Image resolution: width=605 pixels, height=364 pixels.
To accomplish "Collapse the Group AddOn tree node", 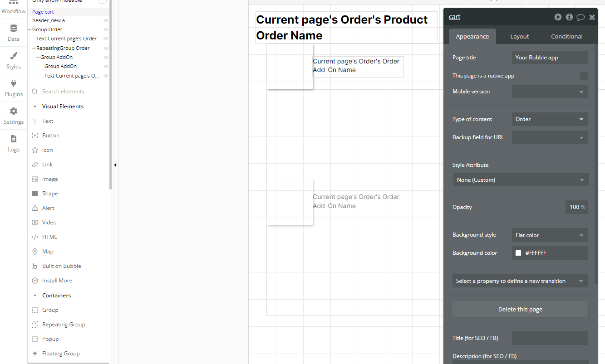I will 38,58.
